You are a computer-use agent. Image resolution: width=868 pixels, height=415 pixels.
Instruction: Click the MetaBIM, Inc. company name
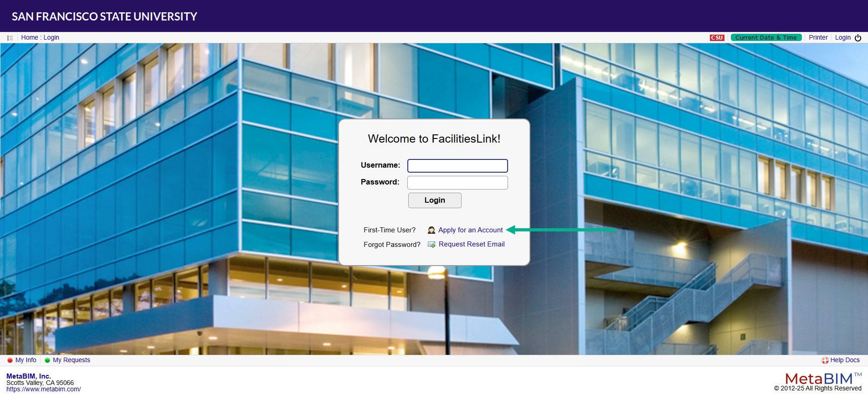(x=28, y=376)
